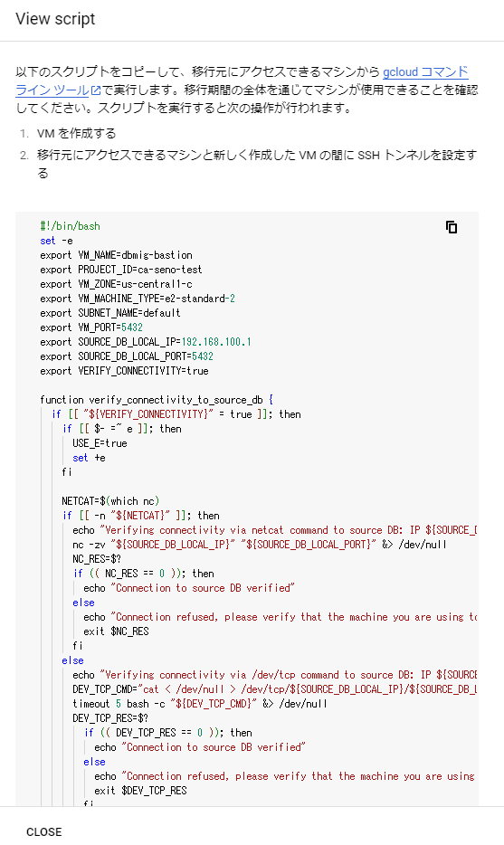Copy the script with the copy icon
Image resolution: width=504 pixels, height=845 pixels.
click(452, 227)
